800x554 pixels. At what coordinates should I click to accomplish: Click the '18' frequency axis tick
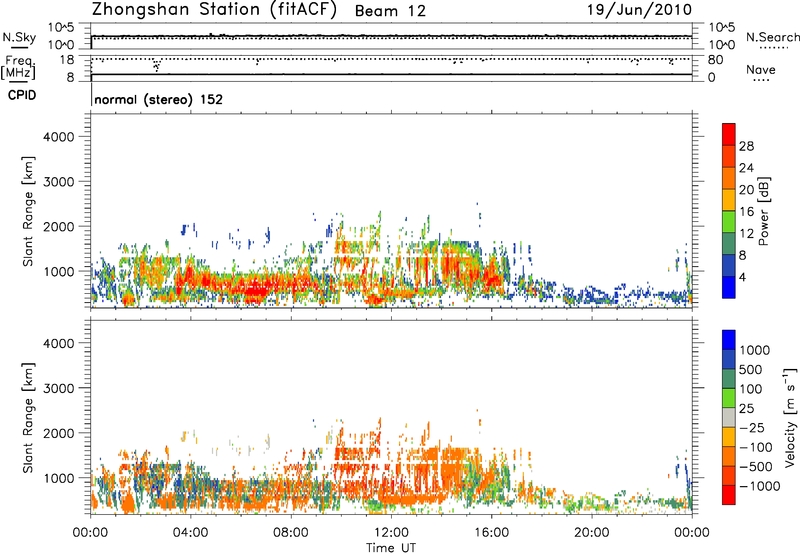coord(67,60)
